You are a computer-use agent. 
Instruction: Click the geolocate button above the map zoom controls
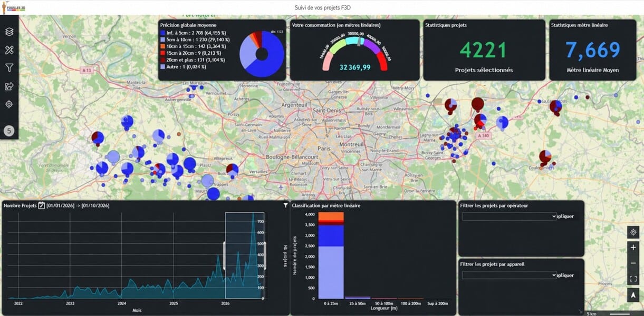point(633,232)
